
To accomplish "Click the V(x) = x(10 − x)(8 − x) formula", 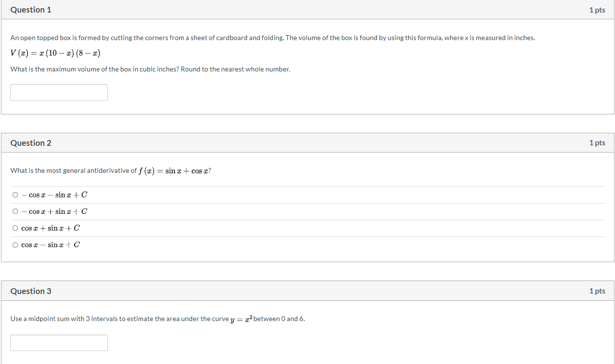I will (56, 53).
